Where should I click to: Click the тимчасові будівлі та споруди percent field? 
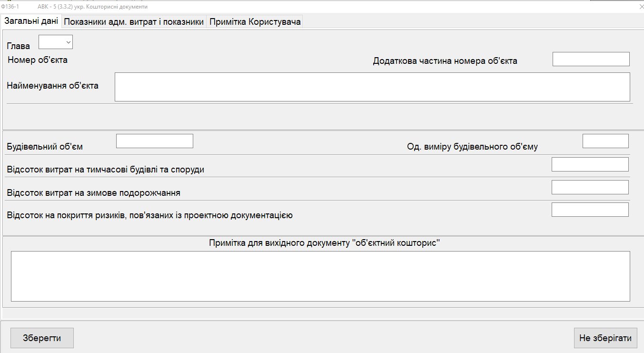590,164
